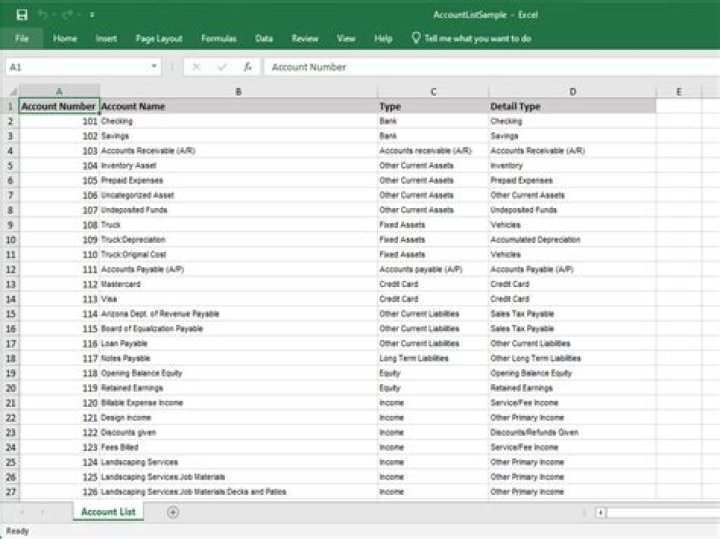Viewport: 720px width, 539px height.
Task: Click the Redo arrow icon
Action: pos(68,15)
